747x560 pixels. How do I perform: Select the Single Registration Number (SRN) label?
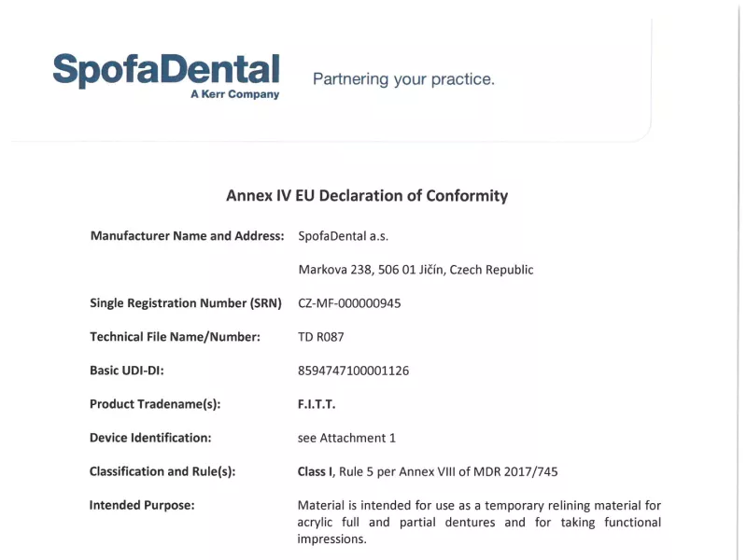[186, 303]
